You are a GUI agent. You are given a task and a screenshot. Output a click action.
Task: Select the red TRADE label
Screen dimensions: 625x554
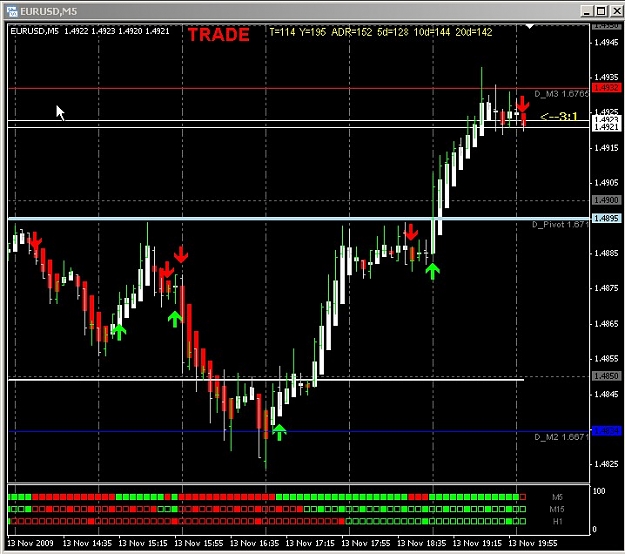[x=218, y=35]
